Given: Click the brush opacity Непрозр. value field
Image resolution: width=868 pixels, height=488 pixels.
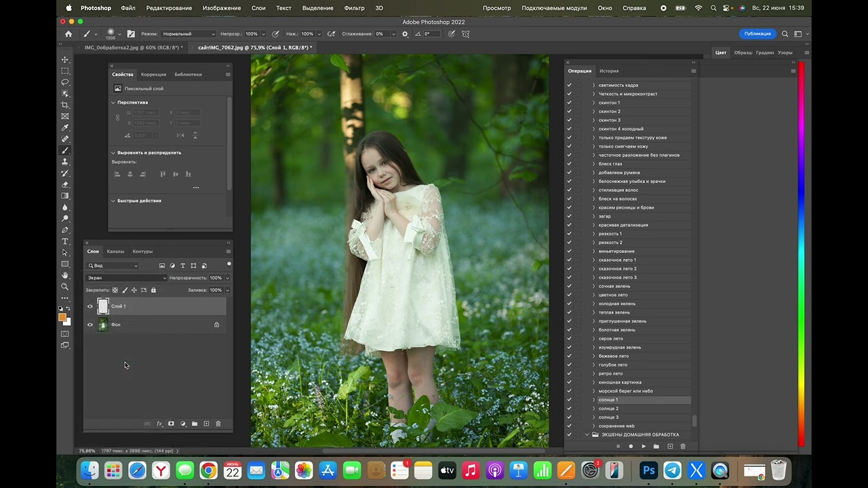Looking at the screenshot, I should (252, 34).
